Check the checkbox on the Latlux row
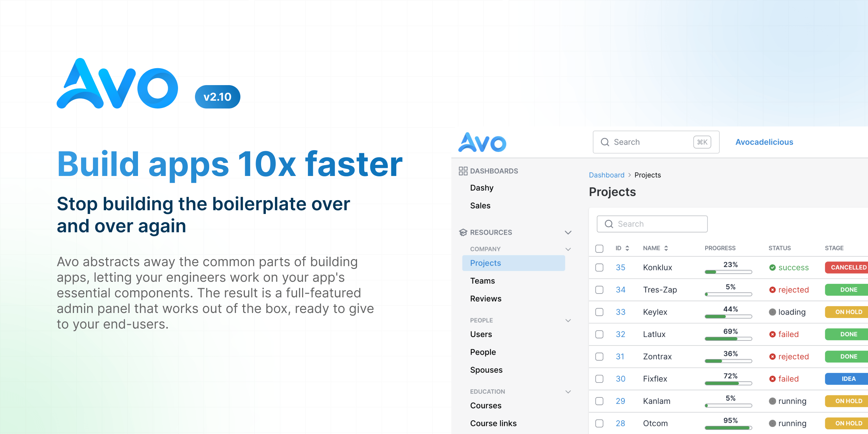 coord(599,334)
